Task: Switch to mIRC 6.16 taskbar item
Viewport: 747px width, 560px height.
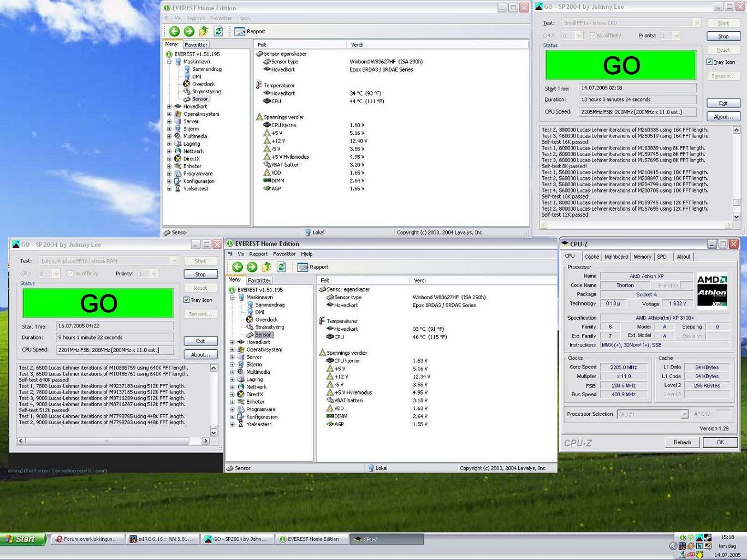Action: tap(162, 539)
